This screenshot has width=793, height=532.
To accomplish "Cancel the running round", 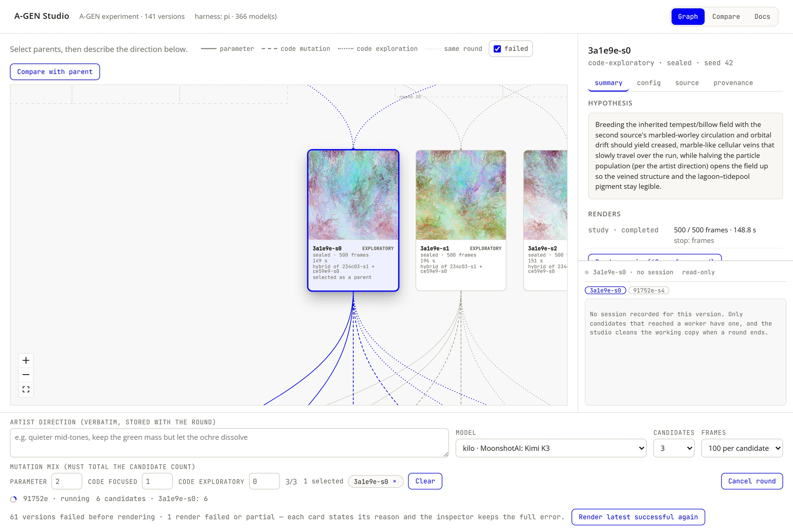I will click(x=752, y=481).
